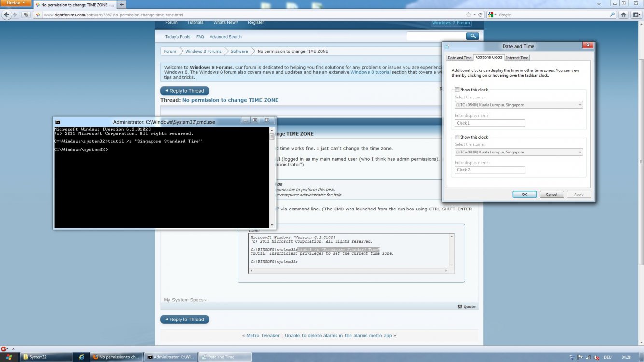This screenshot has height=362, width=644.
Task: Switch to the 'Date and Time' tab
Action: tap(460, 58)
